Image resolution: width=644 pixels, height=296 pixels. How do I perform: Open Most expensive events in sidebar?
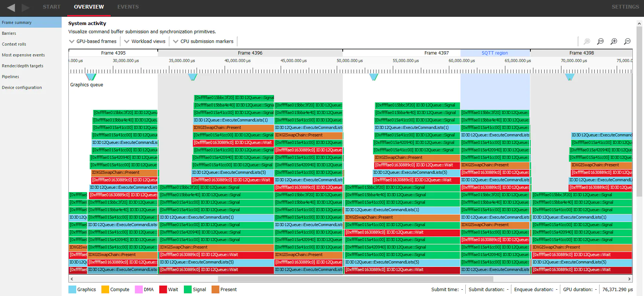[x=23, y=55]
